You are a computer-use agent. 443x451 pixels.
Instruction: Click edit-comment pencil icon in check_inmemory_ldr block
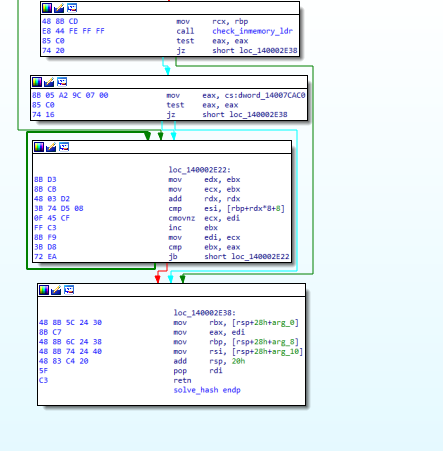[x=59, y=8]
